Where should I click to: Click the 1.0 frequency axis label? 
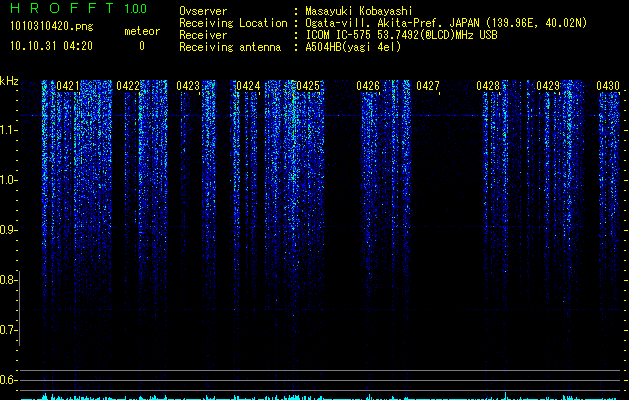pyautogui.click(x=8, y=180)
